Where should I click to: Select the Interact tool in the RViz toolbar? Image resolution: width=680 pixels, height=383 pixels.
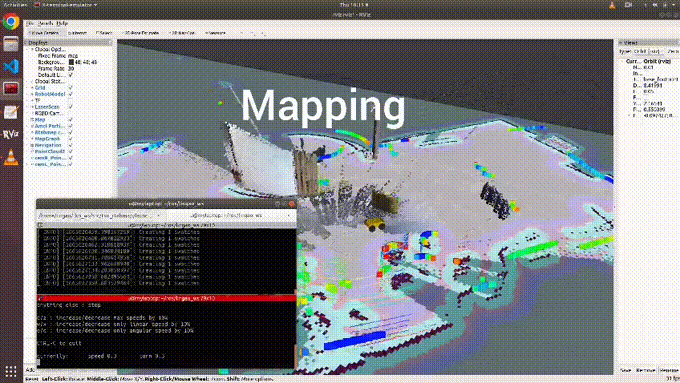click(78, 33)
